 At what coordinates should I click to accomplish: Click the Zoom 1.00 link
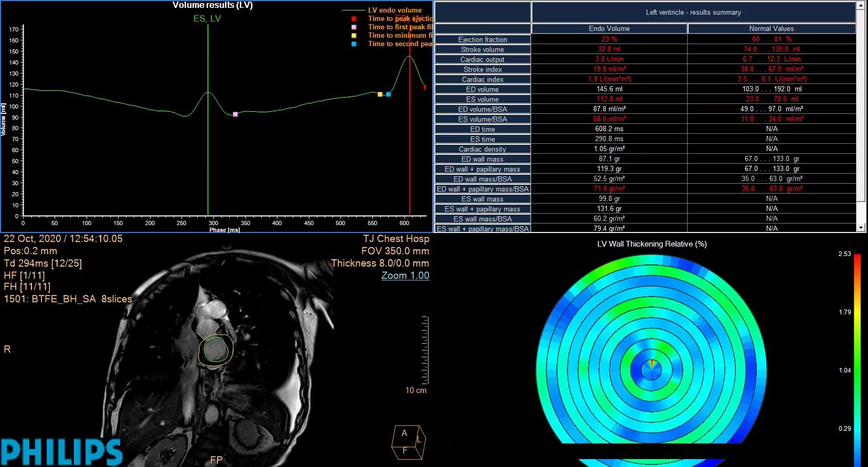405,275
